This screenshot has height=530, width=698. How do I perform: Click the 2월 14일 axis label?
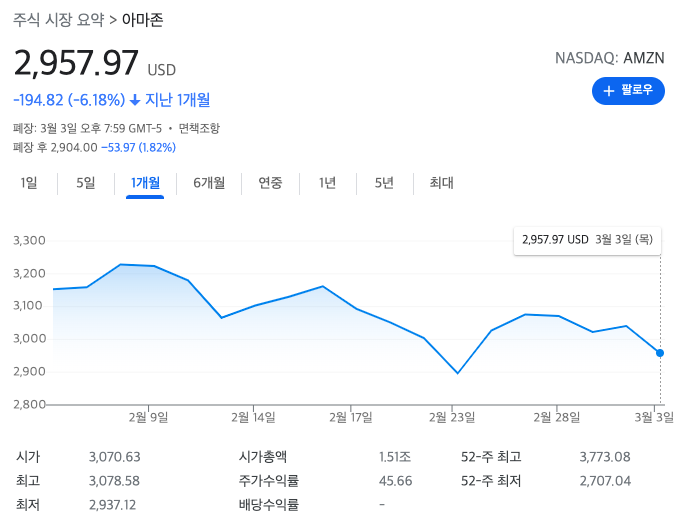(253, 417)
